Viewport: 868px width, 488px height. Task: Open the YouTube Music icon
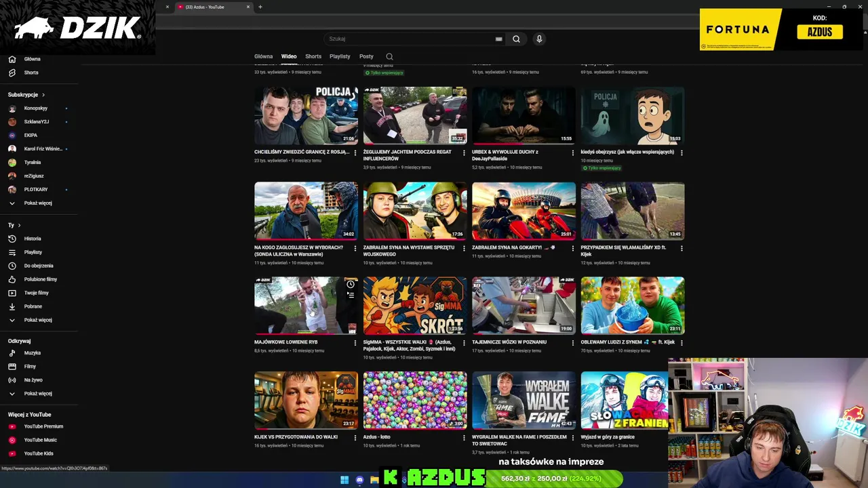click(12, 440)
